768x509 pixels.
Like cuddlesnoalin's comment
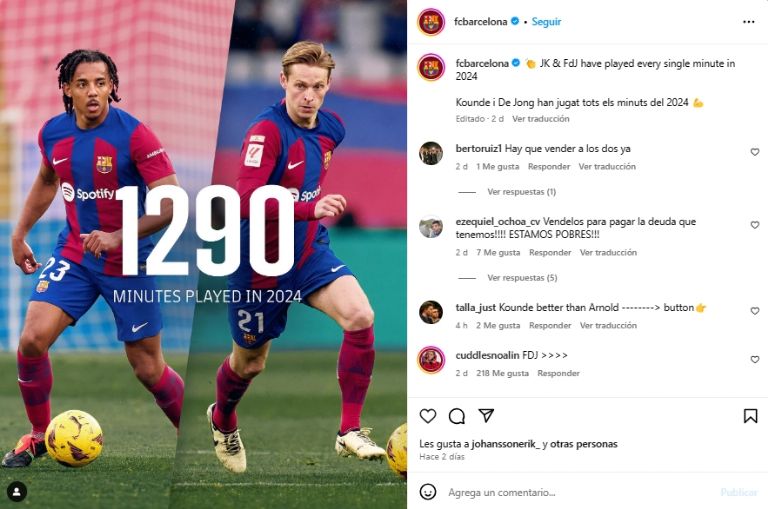tap(755, 360)
